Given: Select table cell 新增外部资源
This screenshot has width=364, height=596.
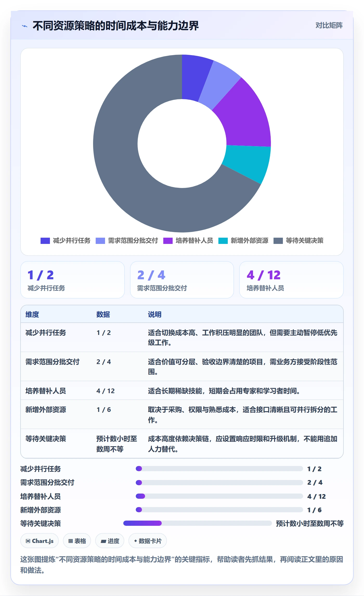Looking at the screenshot, I should click(x=46, y=410).
